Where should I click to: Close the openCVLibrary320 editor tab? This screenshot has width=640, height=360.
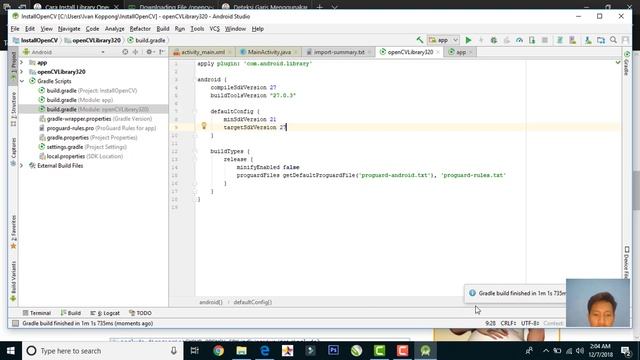click(438, 52)
